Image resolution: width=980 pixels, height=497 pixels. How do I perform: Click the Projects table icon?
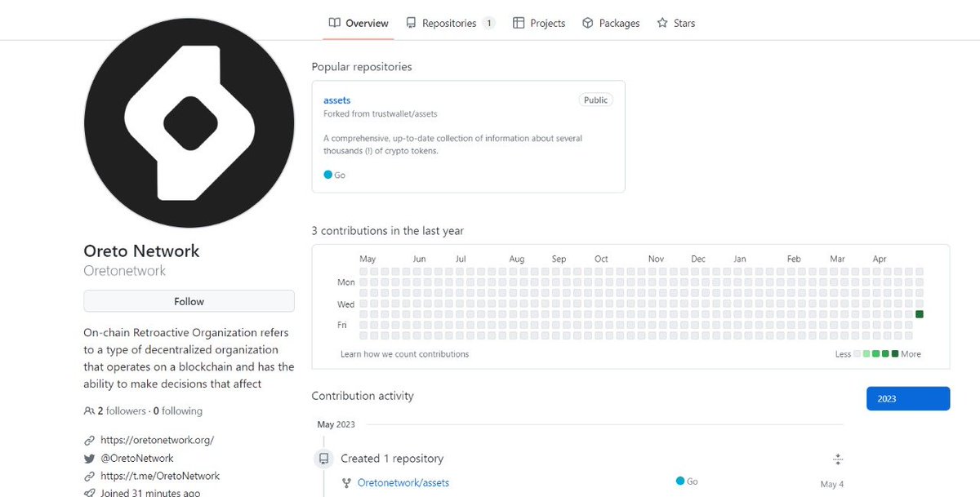519,23
